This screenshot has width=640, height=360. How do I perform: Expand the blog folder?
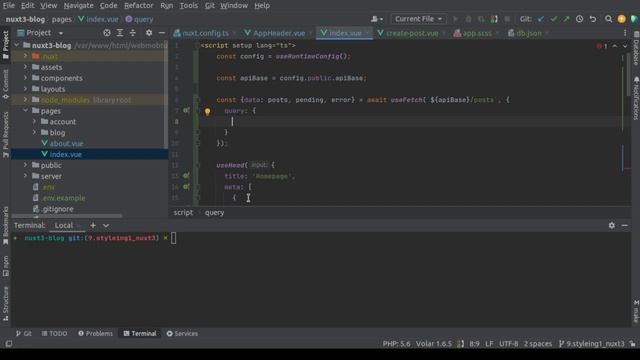pyautogui.click(x=34, y=133)
